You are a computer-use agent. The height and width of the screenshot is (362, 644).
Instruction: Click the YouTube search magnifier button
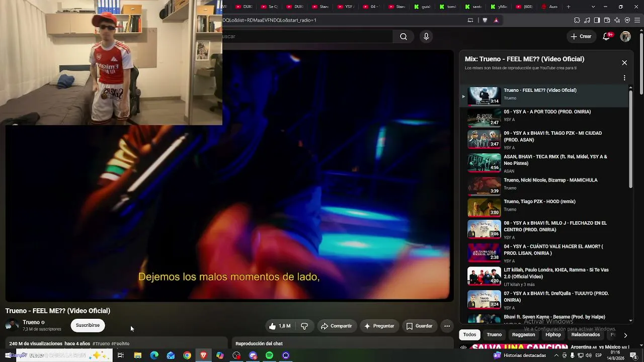(x=404, y=36)
